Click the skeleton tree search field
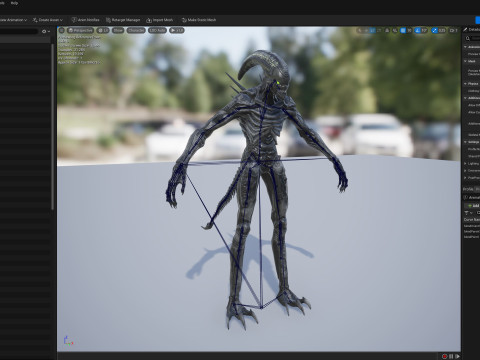 19,31
